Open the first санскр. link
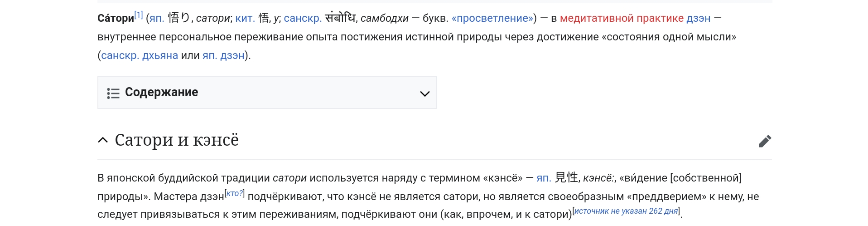The image size is (868, 226). coord(303,18)
